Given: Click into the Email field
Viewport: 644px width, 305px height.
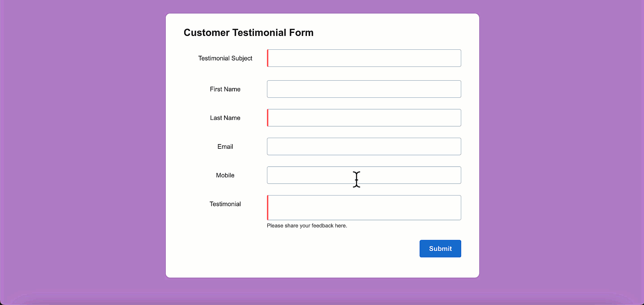Looking at the screenshot, I should pyautogui.click(x=364, y=146).
